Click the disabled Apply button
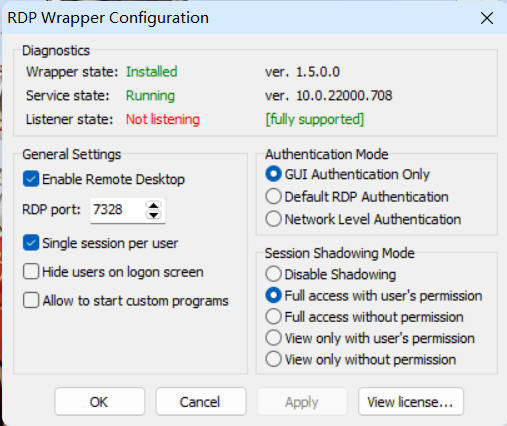This screenshot has height=426, width=507. 302,401
